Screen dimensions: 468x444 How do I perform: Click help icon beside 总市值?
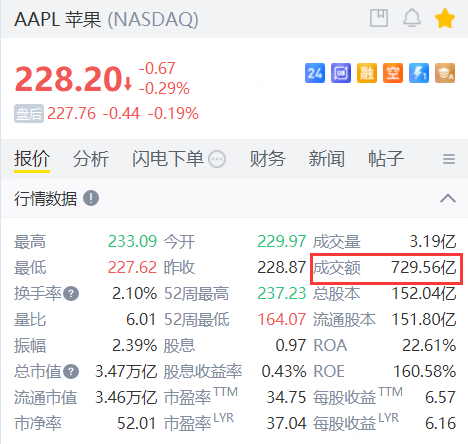click(71, 372)
